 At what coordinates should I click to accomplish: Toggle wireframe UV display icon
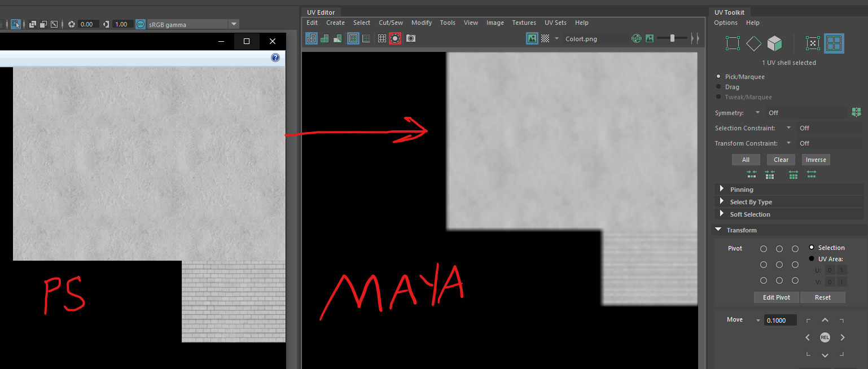tap(312, 38)
